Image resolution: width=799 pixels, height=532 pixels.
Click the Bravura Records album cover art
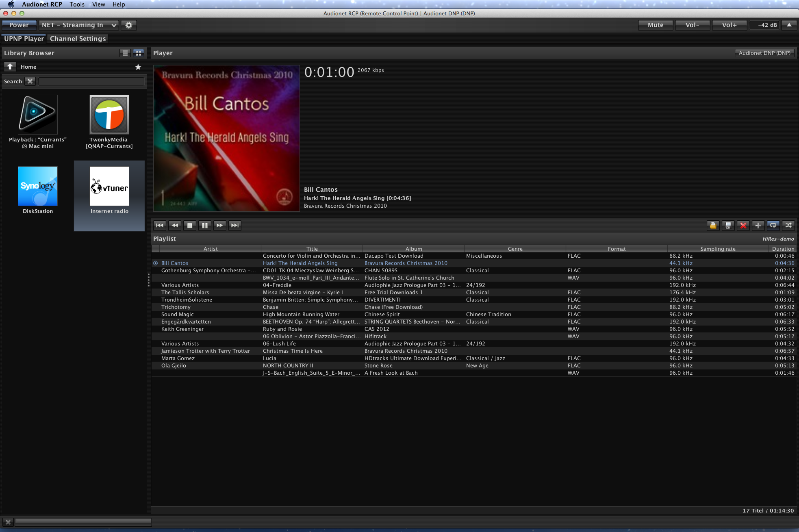point(226,138)
